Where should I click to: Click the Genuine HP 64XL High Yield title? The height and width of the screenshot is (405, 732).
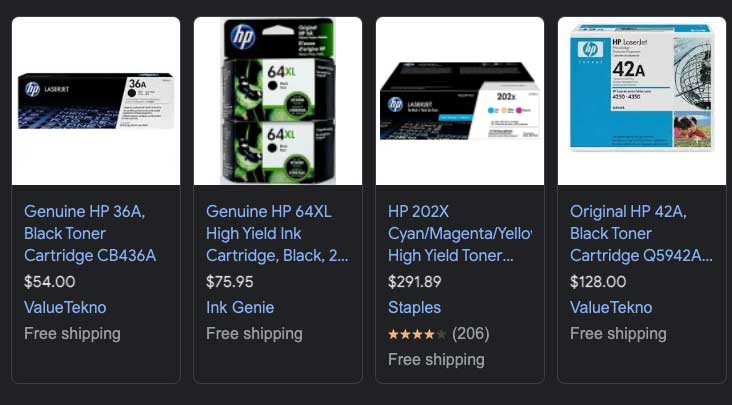coord(277,233)
